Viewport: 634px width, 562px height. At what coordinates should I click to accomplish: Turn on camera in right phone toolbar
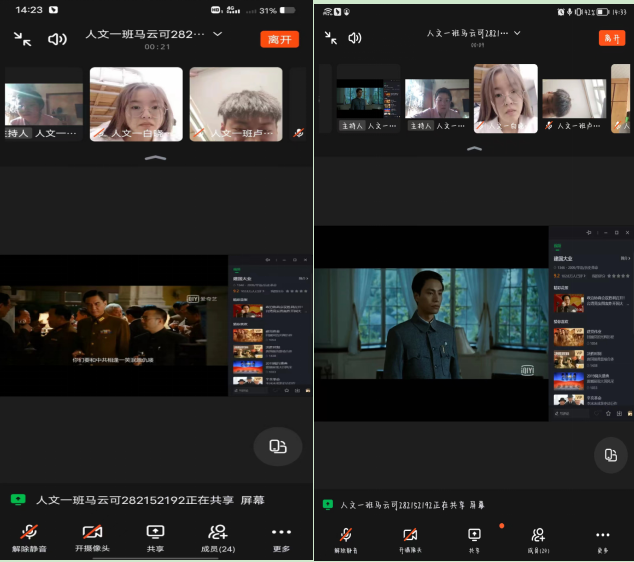coord(410,540)
